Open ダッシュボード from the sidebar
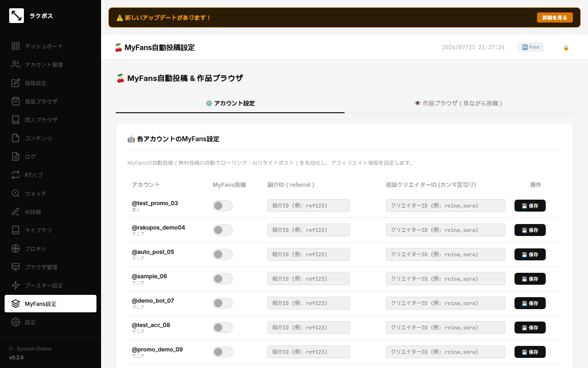 [51, 46]
